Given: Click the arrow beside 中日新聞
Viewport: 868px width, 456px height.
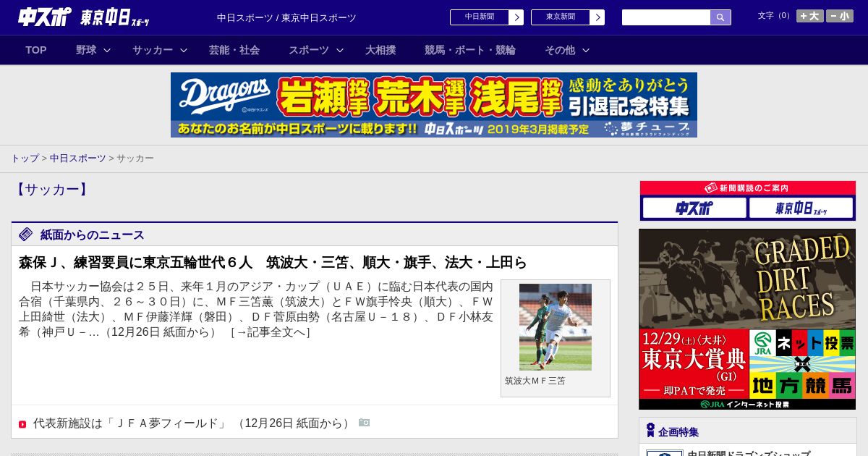Looking at the screenshot, I should 516,17.
